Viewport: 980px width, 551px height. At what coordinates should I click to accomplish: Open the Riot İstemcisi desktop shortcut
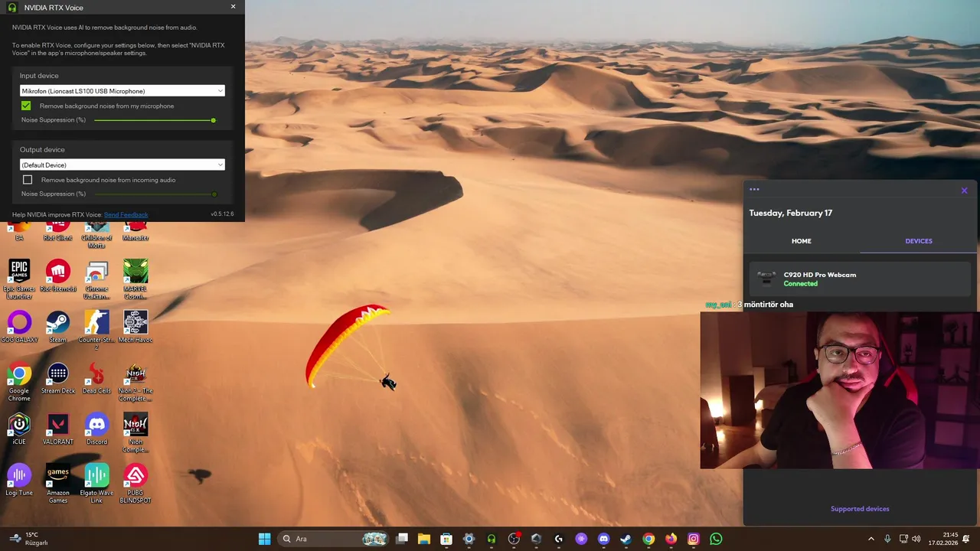[x=58, y=276]
